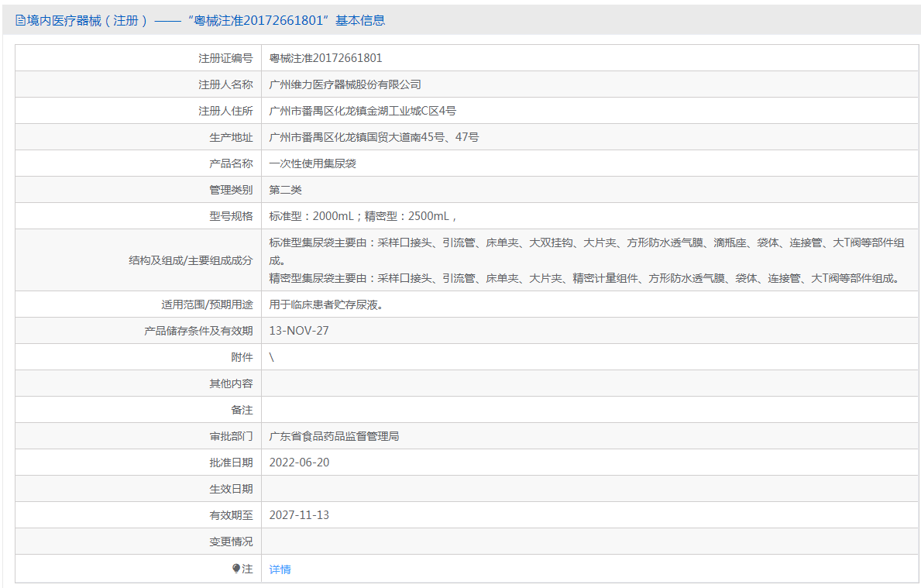Select registrant name 广州维力医疗器械股份有限公司
The height and width of the screenshot is (588, 921).
[345, 84]
